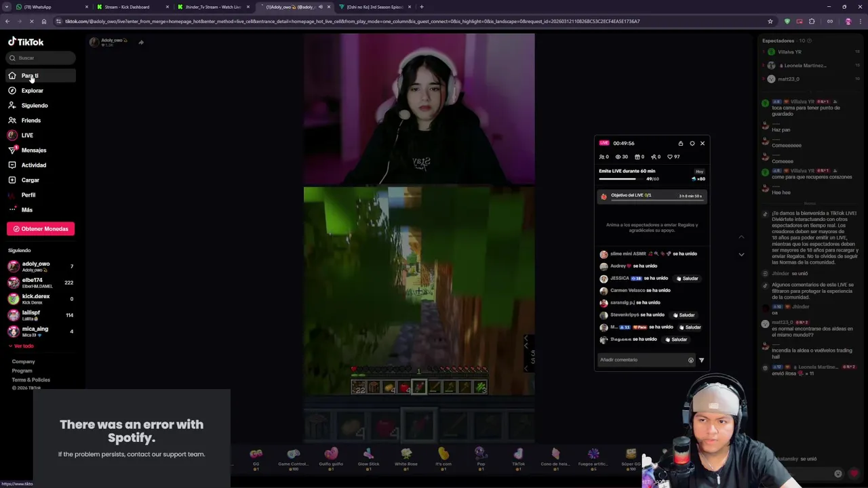This screenshot has width=868, height=488.
Task: Click the gift box count icon
Action: click(639, 157)
